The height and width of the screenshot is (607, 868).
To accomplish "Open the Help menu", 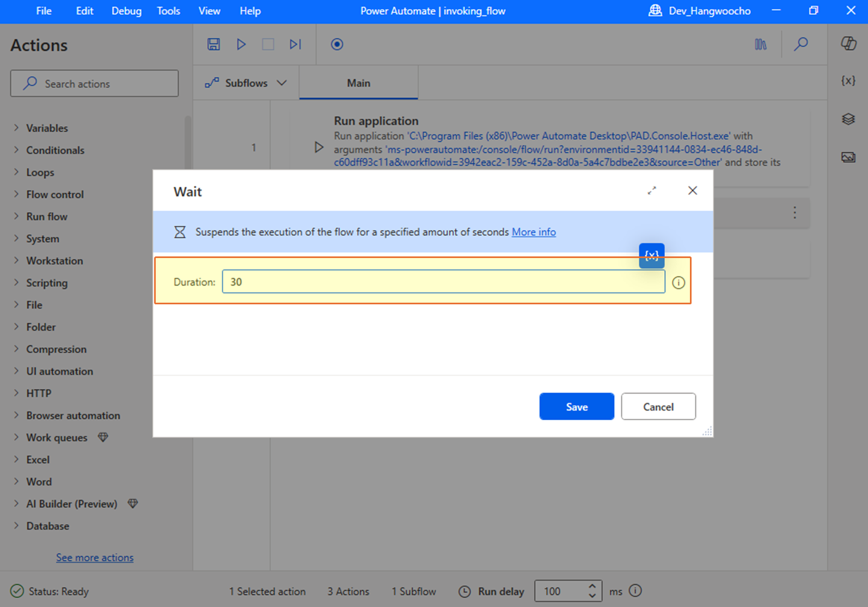I will tap(250, 11).
